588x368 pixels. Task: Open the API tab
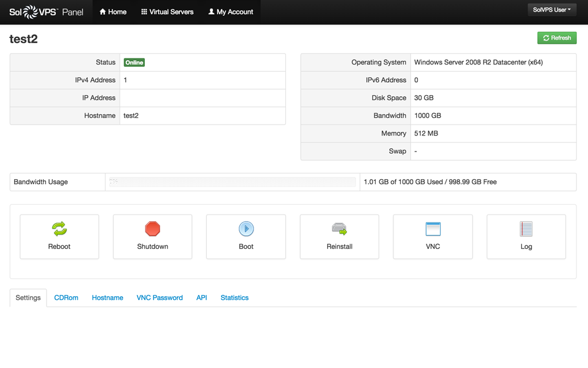click(x=201, y=297)
